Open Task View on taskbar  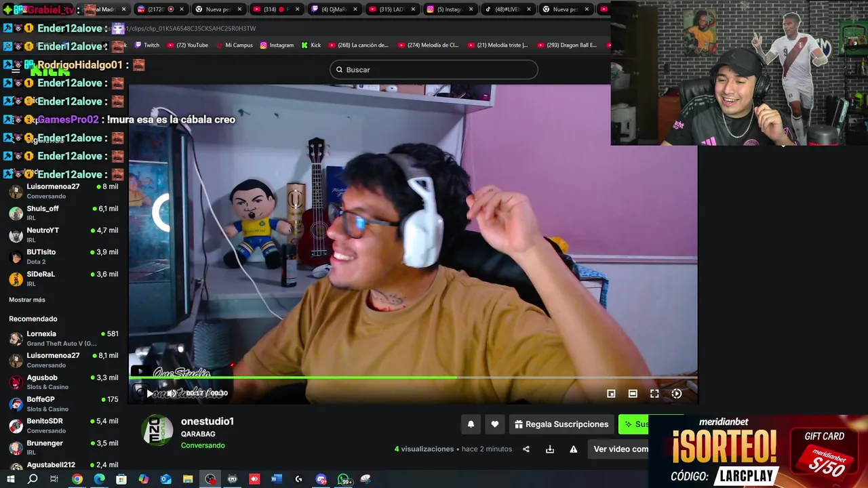[54, 479]
